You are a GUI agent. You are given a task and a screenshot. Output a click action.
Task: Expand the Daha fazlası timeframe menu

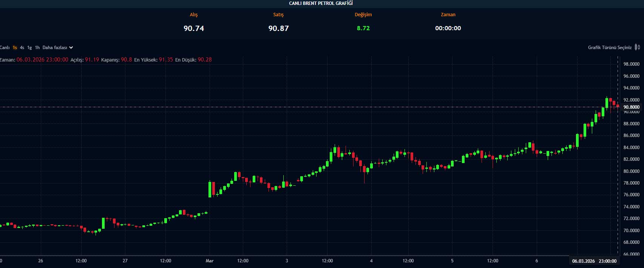pos(55,48)
